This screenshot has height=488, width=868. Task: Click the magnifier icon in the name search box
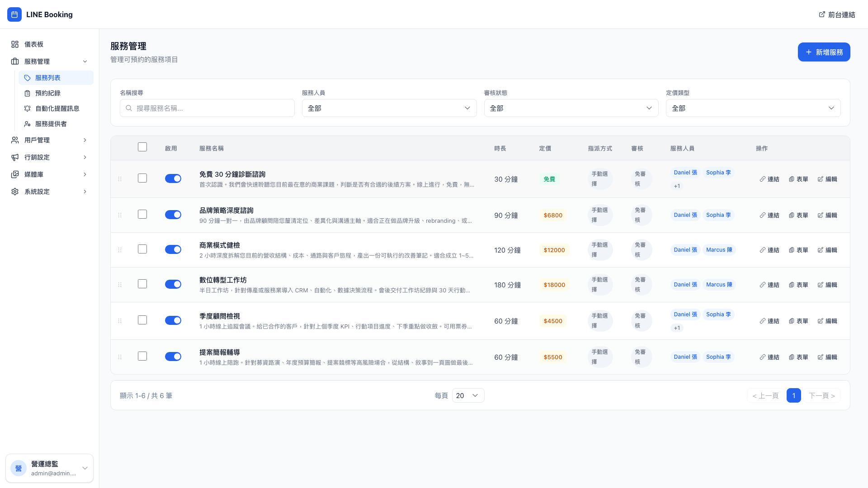tap(129, 108)
